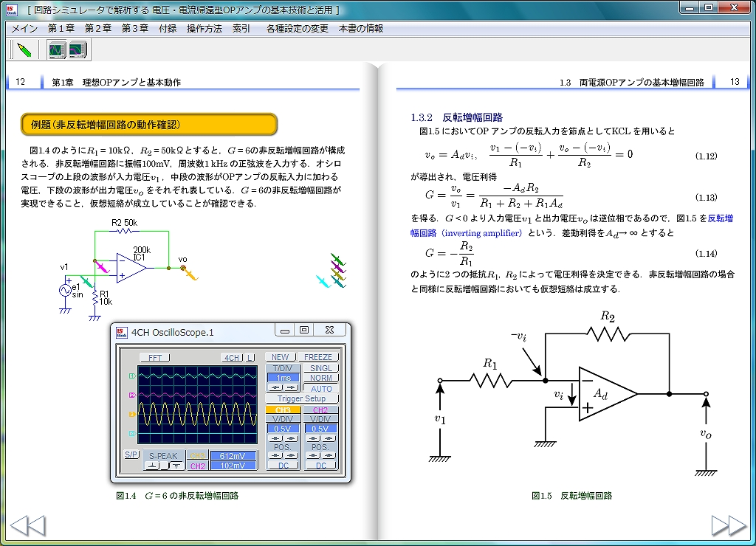Open the 付録 menu
The image size is (756, 546).
(x=168, y=29)
